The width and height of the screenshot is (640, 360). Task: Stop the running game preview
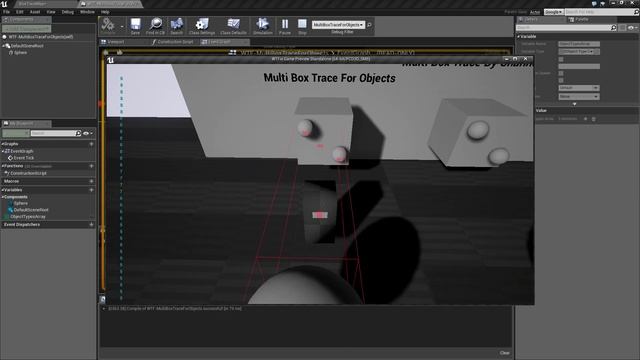(x=302, y=25)
